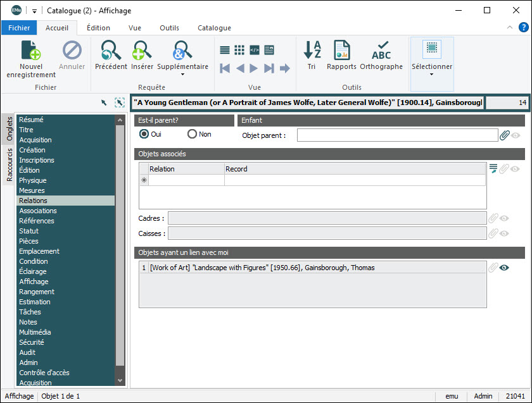Click the Précédent search icon

coord(111,51)
